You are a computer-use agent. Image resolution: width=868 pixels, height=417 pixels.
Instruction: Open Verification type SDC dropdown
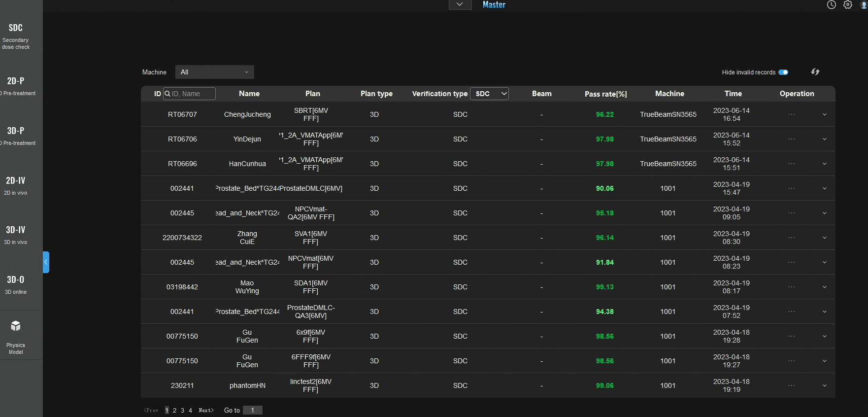[x=490, y=94]
